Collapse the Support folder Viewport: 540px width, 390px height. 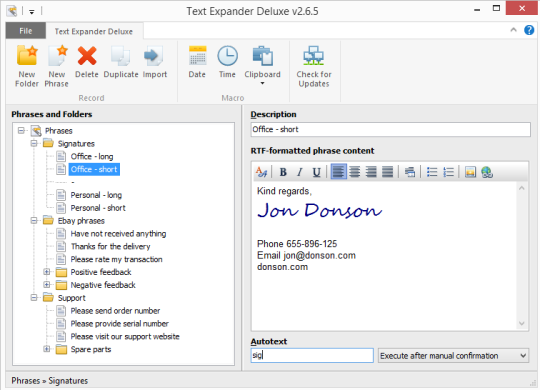[x=34, y=298]
